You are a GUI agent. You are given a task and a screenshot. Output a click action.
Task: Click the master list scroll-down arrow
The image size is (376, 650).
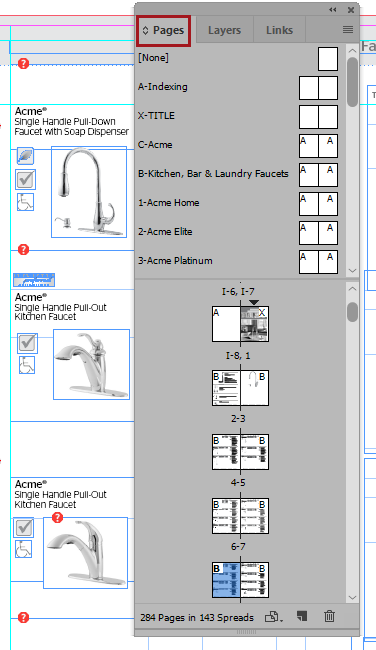click(x=352, y=270)
